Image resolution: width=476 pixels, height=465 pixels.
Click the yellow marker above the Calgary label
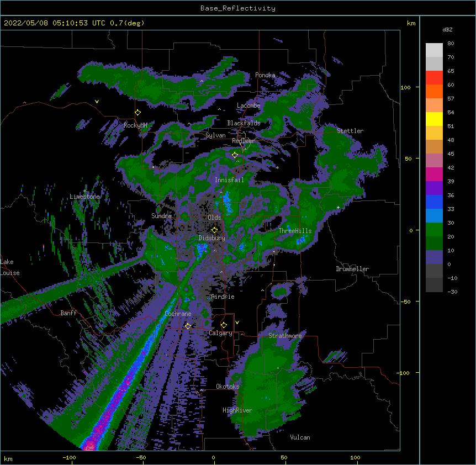tap(224, 325)
